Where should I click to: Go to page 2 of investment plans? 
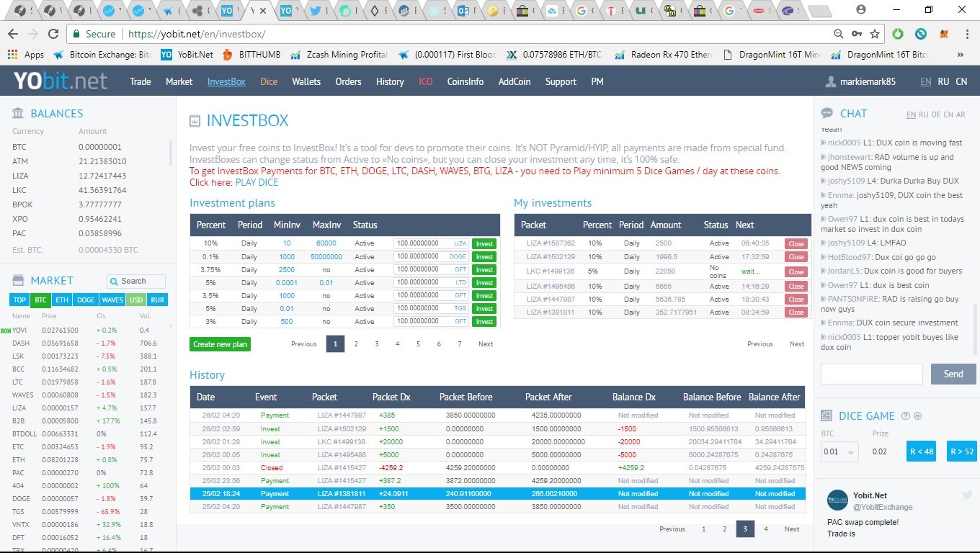[x=356, y=344]
